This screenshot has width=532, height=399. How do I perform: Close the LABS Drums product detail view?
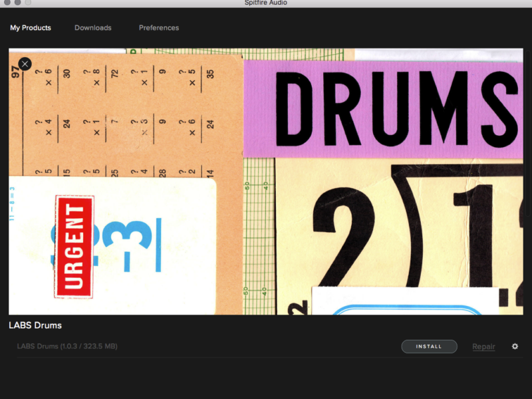(25, 64)
